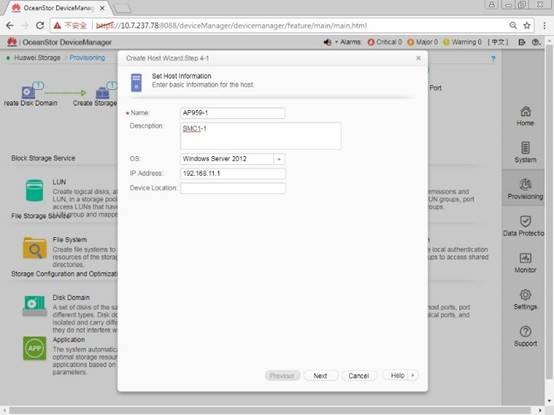Click the Provisioning breadcrumb link
The image size is (554, 415).
pos(87,58)
